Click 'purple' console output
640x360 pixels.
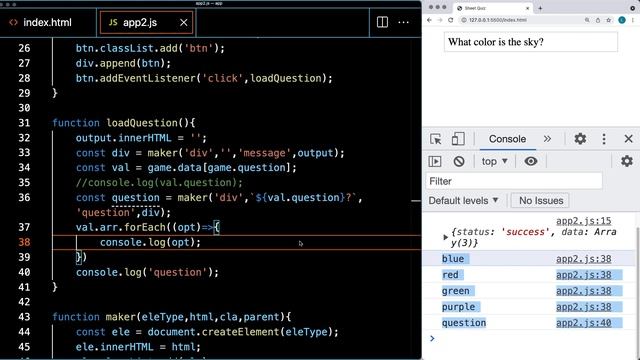458,307
